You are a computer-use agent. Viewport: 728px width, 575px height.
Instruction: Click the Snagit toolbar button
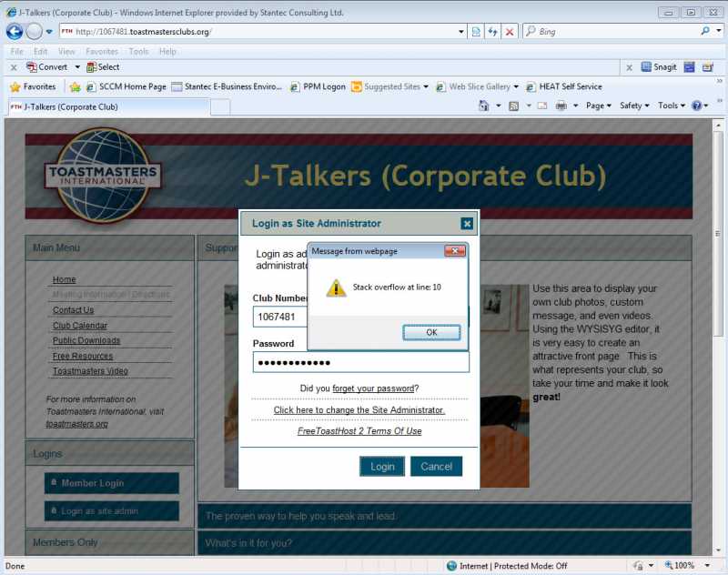[x=659, y=67]
